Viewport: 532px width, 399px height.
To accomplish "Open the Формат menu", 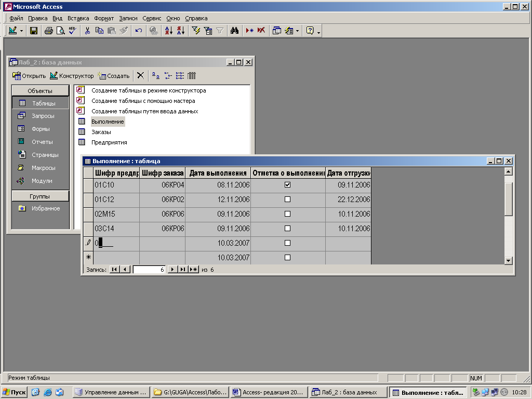I will (x=104, y=18).
